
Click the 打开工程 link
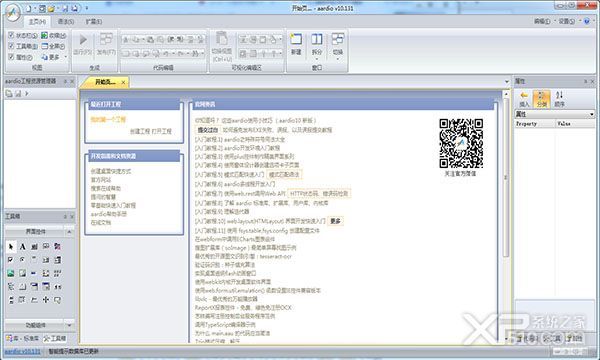click(161, 131)
